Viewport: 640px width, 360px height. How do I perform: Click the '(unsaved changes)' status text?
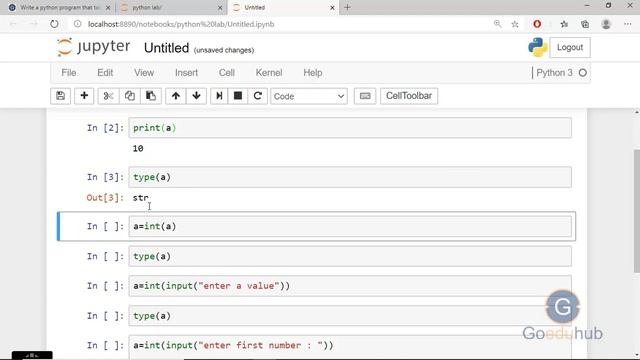coord(224,50)
